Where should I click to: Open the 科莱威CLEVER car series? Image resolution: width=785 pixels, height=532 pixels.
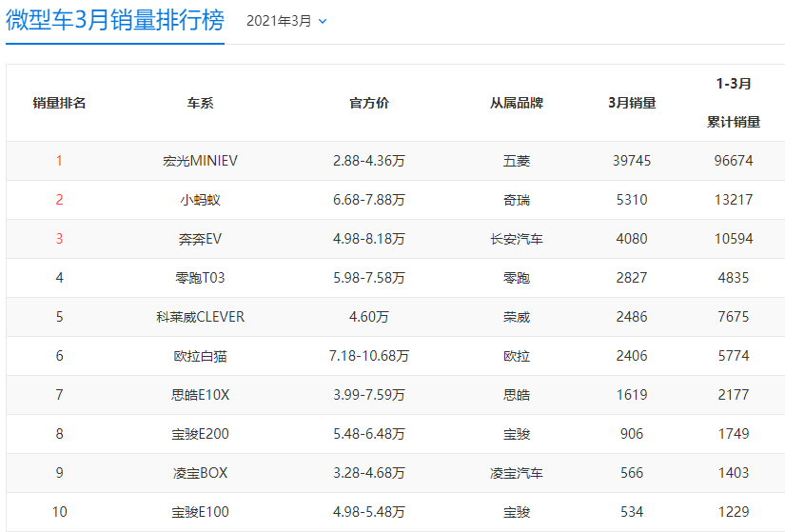pos(200,317)
